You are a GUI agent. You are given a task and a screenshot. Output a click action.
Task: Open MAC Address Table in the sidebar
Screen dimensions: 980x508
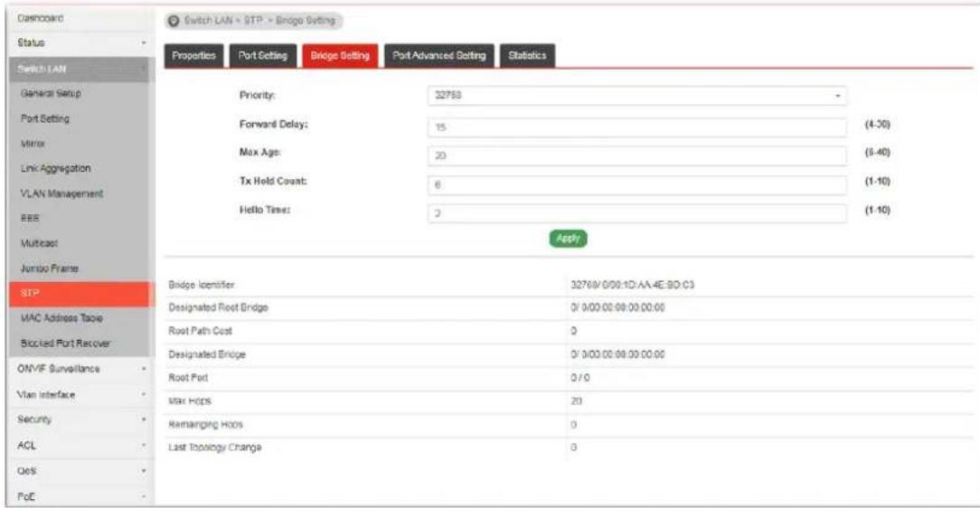(80, 319)
